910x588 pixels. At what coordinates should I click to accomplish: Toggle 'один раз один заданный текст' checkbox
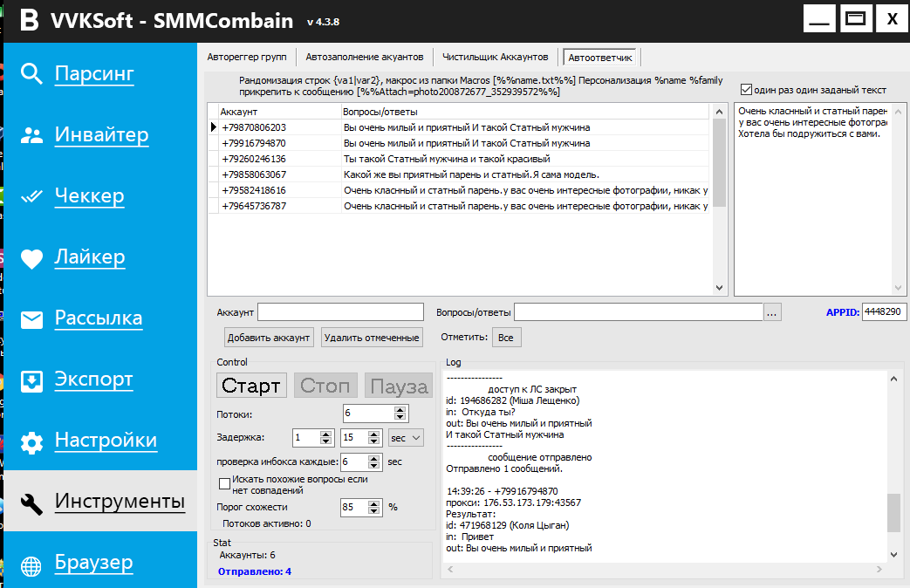[x=746, y=90]
